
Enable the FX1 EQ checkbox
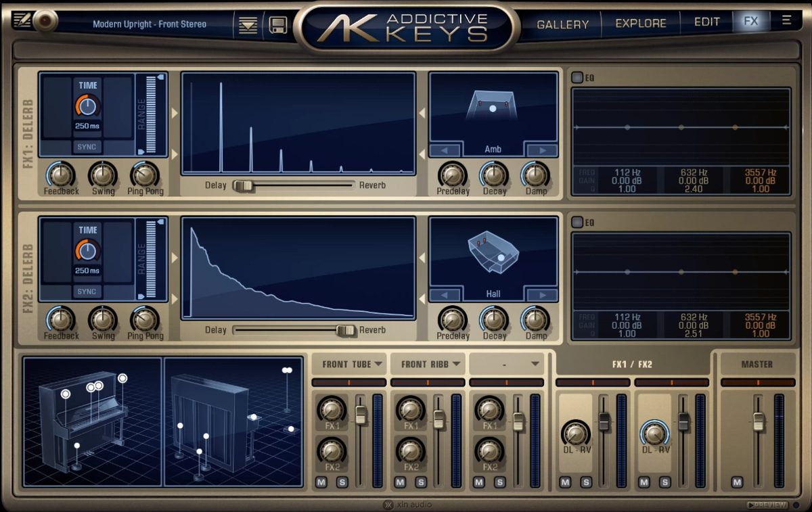pyautogui.click(x=577, y=78)
